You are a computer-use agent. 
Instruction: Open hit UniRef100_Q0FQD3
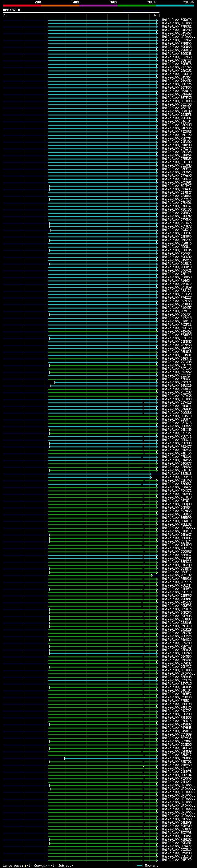pos(177,504)
